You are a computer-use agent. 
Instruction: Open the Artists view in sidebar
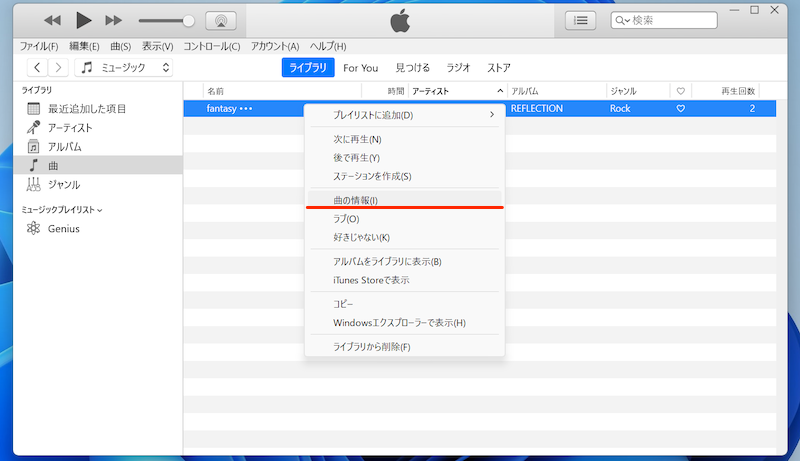[x=70, y=127]
